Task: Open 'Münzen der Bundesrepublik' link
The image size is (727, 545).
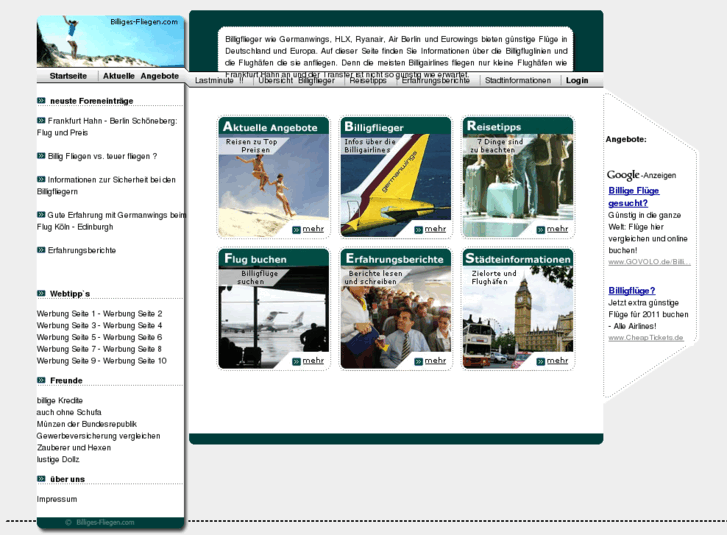Action: tap(87, 424)
